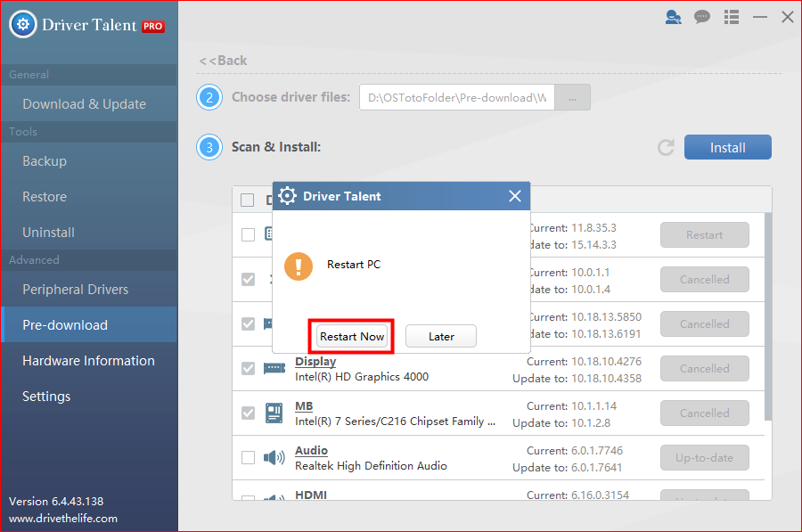Viewport: 802px width, 532px height.
Task: Open the feedback chat bubble icon
Action: (702, 18)
